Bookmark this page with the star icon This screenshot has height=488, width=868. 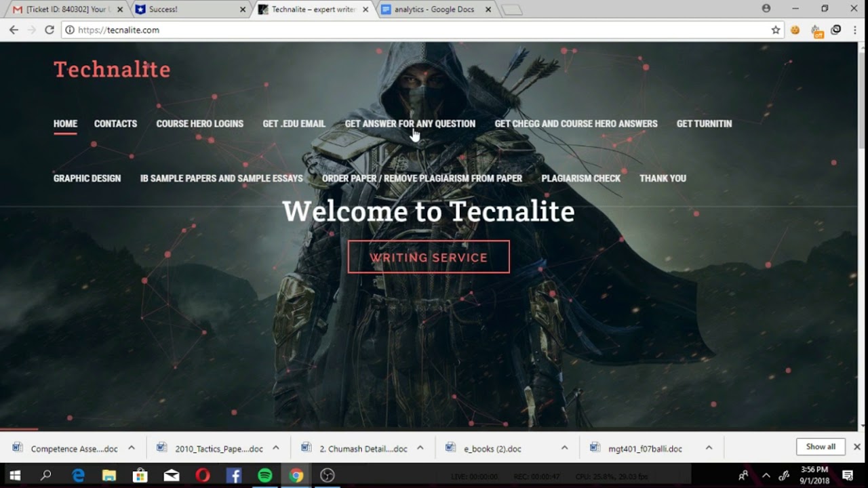tap(776, 30)
